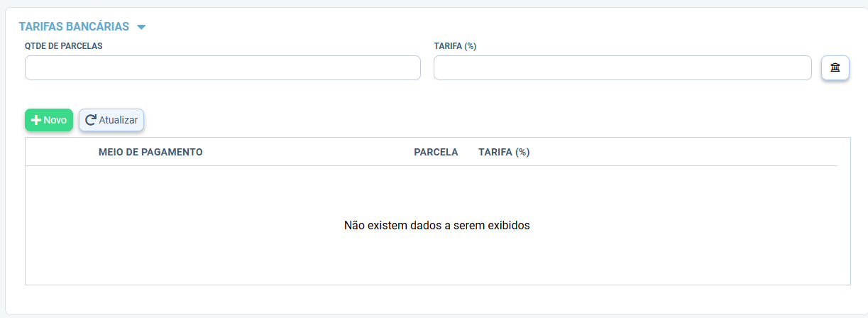Click the TARIFAS BANCÁRIAS section title

coord(74,26)
